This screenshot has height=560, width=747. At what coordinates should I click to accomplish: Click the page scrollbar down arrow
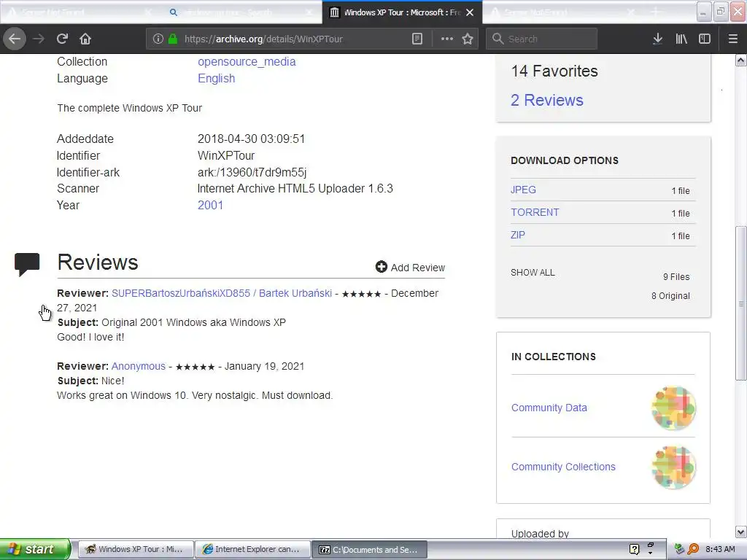[x=740, y=532]
